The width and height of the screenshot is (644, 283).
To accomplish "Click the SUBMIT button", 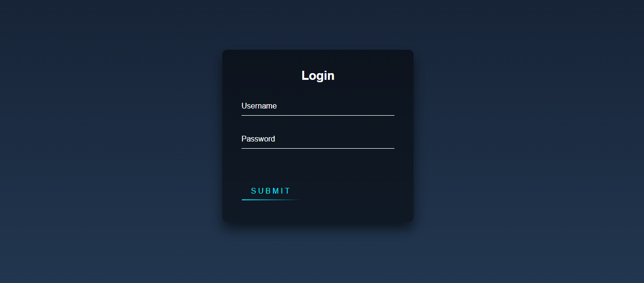I will tap(271, 191).
